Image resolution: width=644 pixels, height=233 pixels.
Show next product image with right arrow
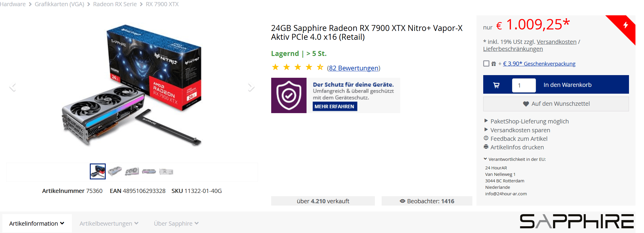point(251,87)
